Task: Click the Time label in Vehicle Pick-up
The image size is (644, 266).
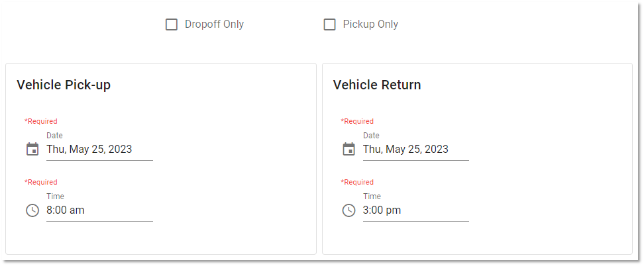Action: (55, 197)
